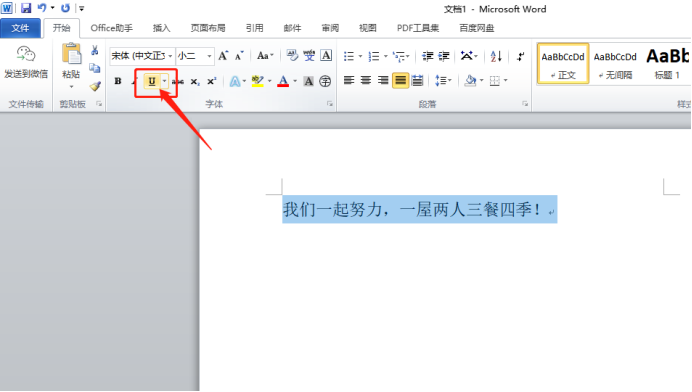692x392 pixels.
Task: Switch to the PDF工具集 tab
Action: [x=417, y=28]
